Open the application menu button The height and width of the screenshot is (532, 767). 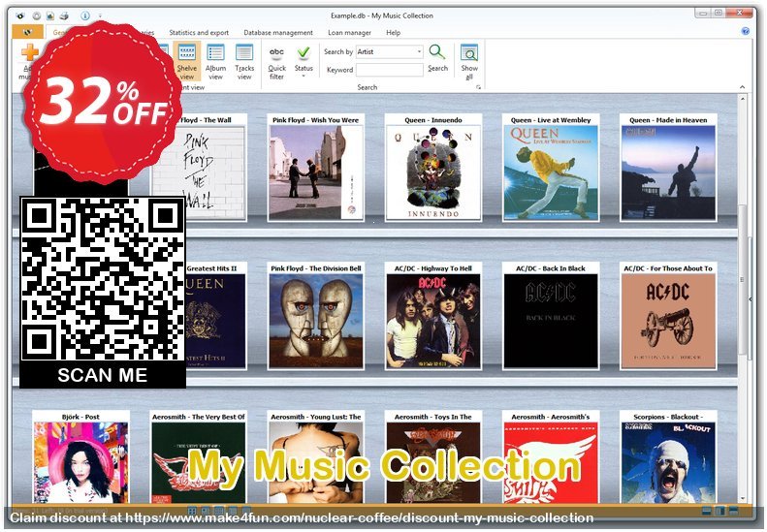27,32
